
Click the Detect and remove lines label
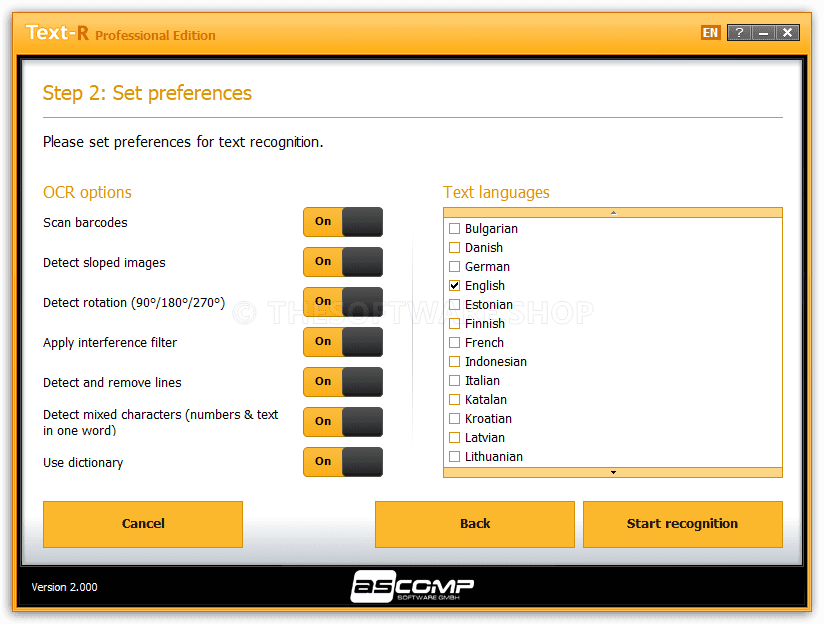click(112, 383)
